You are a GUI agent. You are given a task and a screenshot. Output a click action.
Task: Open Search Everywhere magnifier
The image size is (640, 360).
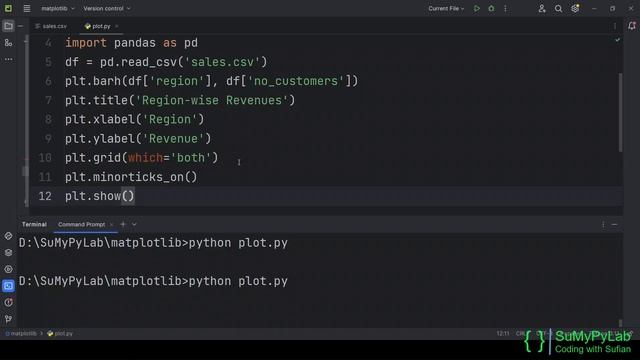click(558, 8)
